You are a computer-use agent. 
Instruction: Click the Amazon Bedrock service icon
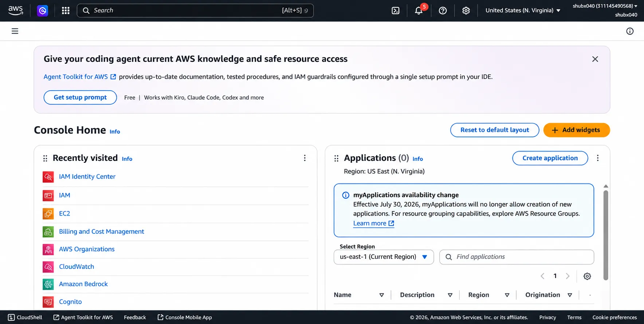click(x=48, y=284)
